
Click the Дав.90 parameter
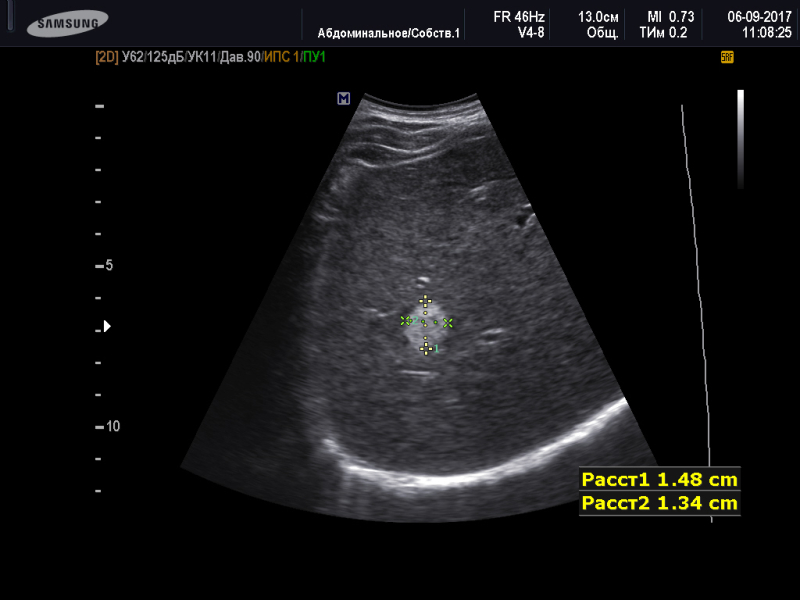click(240, 57)
